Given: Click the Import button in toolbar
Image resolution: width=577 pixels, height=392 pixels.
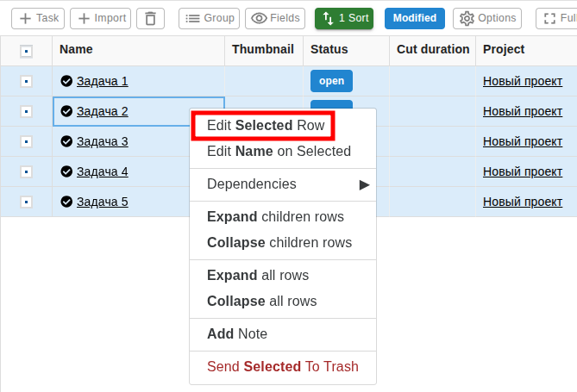Looking at the screenshot, I should (x=100, y=18).
